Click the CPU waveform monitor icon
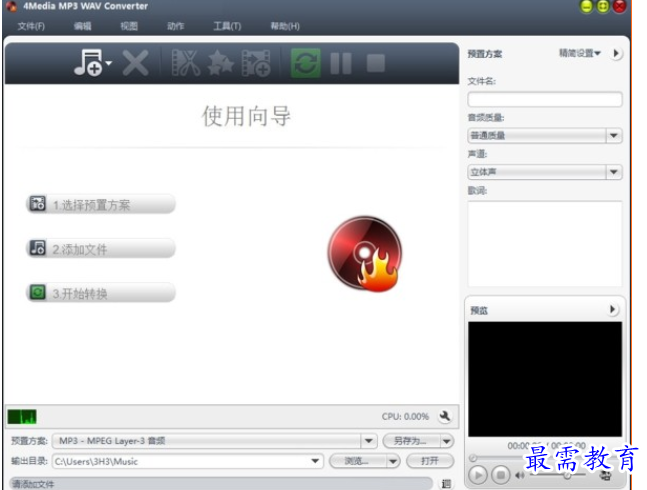 click(22, 417)
